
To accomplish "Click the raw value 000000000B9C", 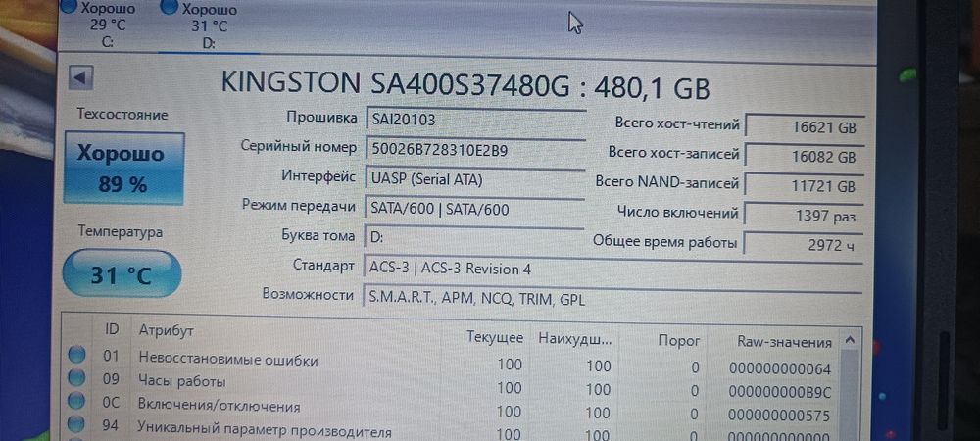I will [x=780, y=392].
